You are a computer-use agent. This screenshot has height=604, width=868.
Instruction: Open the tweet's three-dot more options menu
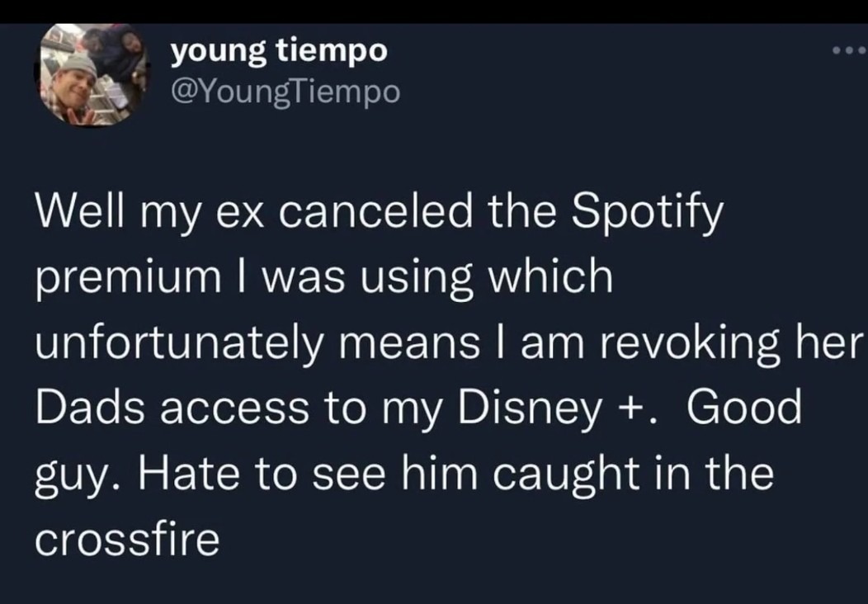(849, 51)
